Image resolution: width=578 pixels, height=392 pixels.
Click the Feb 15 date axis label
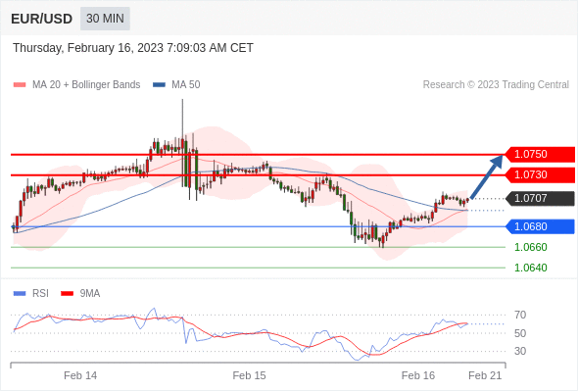coord(249,375)
